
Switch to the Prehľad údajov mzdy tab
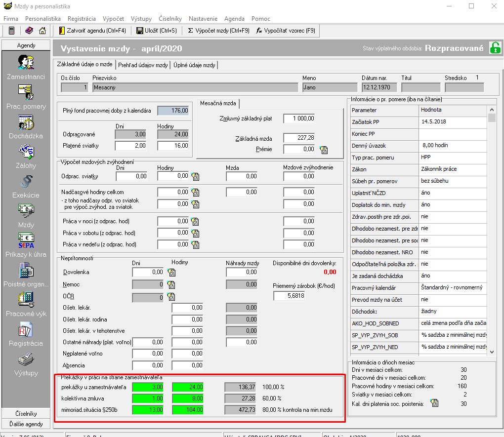click(x=143, y=65)
